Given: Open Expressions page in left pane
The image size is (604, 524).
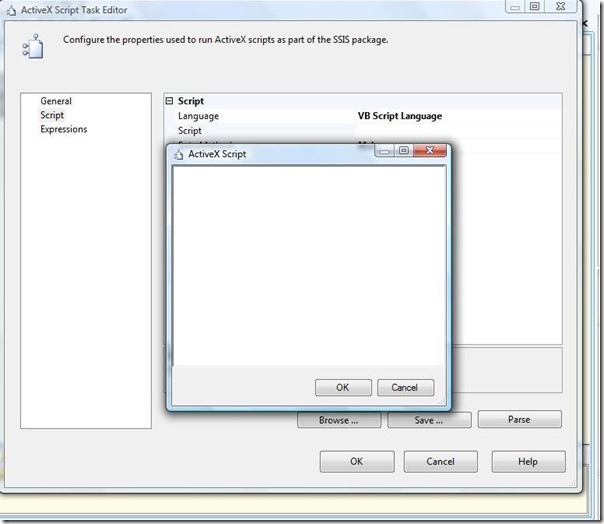Looking at the screenshot, I should 64,129.
